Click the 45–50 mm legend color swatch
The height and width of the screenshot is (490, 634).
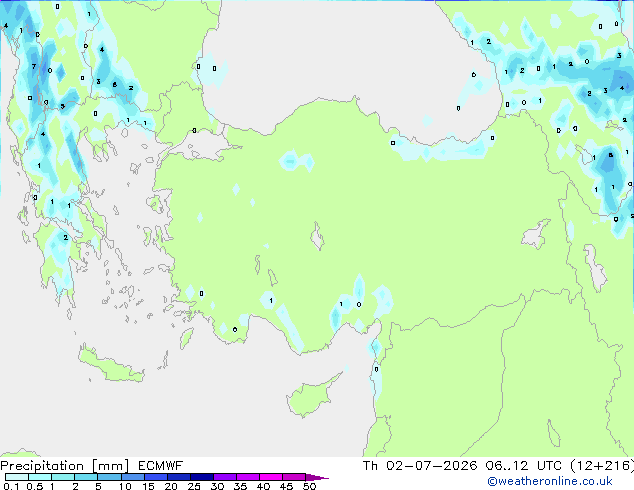pyautogui.click(x=294, y=477)
